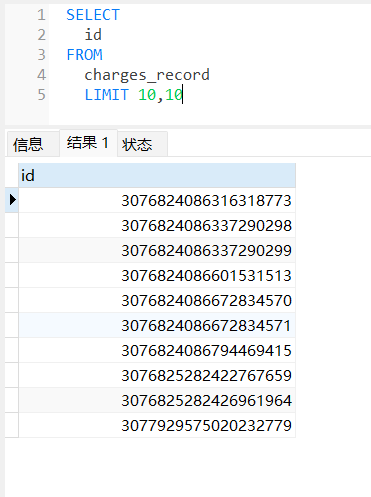The height and width of the screenshot is (497, 371).
Task: Select cell 307682408631631​8773
Action: (157, 200)
